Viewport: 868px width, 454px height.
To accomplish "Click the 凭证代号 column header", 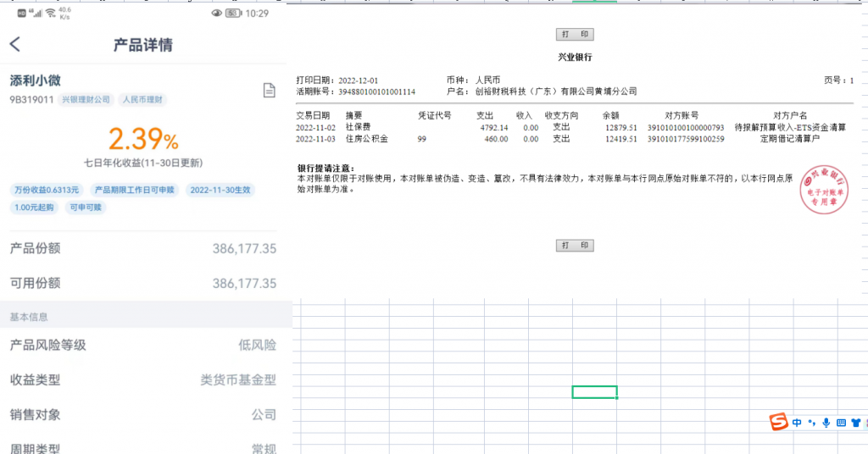I will click(434, 115).
